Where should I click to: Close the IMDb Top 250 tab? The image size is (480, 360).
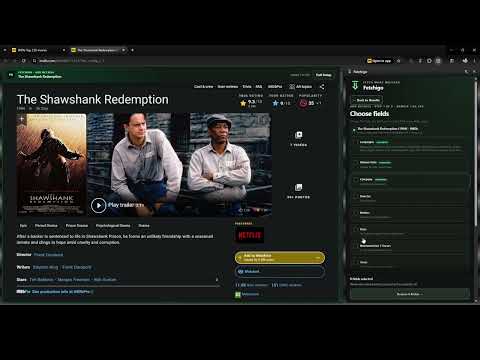pos(64,50)
